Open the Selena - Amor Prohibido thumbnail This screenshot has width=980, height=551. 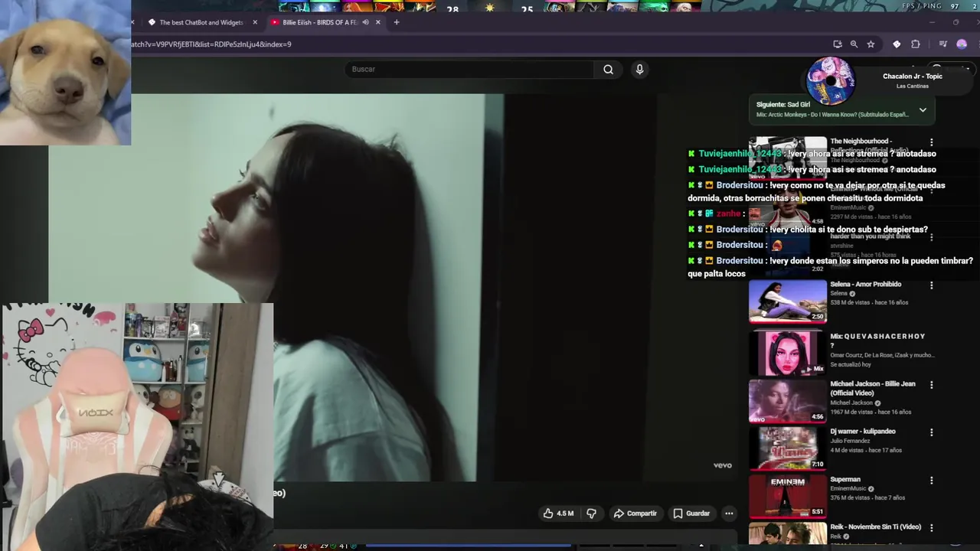click(788, 302)
